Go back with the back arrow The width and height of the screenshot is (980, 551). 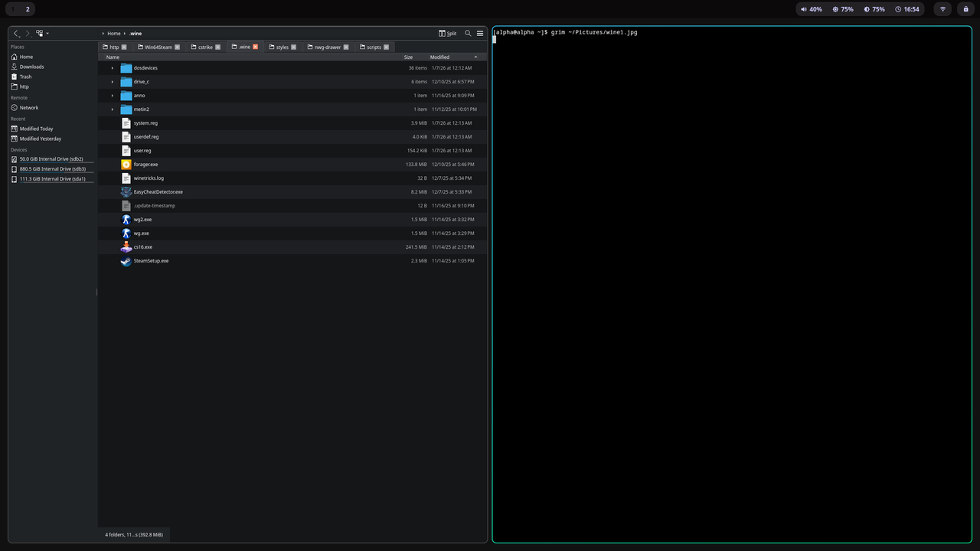tap(16, 34)
